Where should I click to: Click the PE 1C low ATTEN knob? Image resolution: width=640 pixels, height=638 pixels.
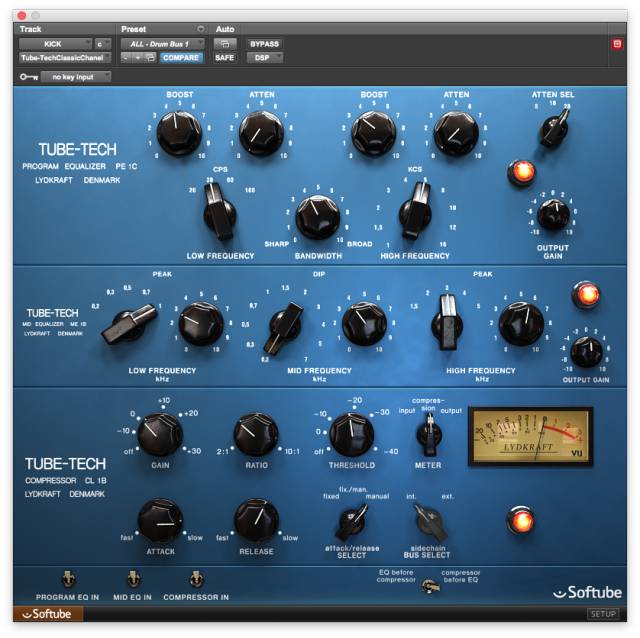[261, 133]
